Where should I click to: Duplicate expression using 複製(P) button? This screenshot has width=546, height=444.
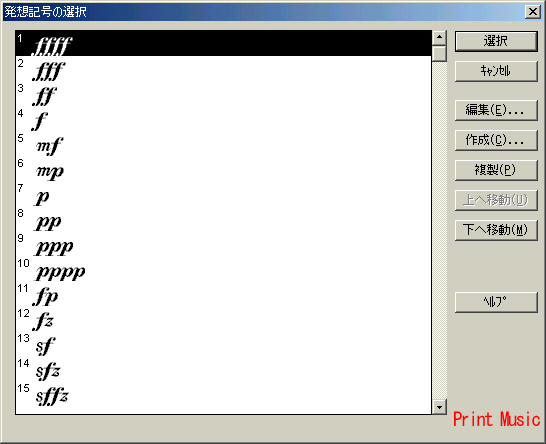496,170
